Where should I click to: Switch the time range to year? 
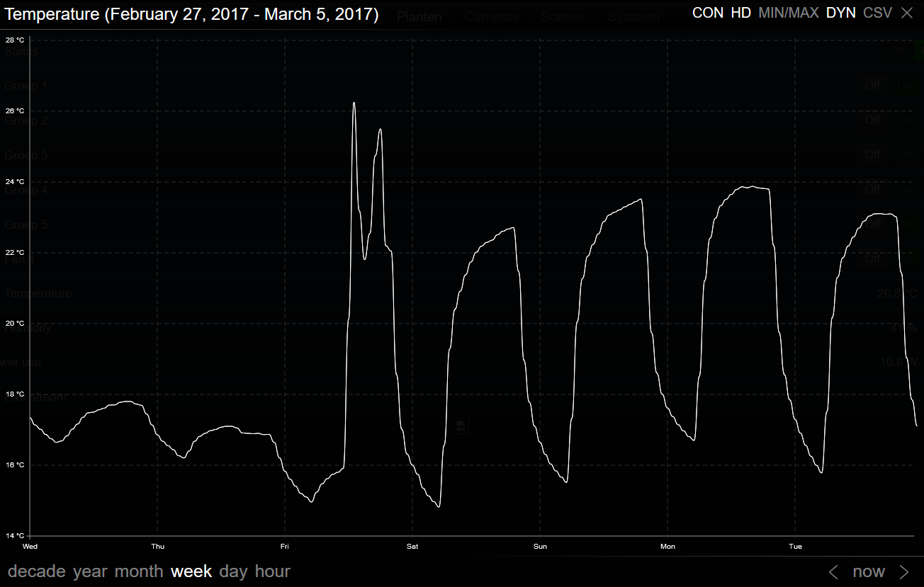pos(90,571)
